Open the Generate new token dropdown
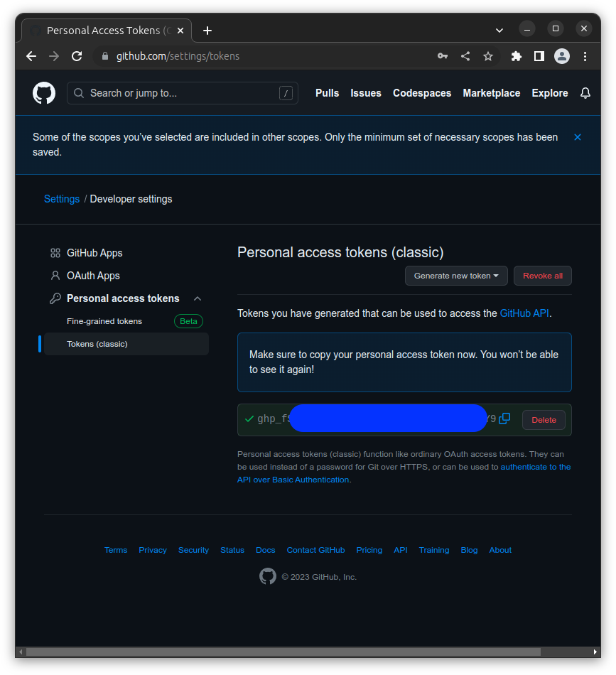This screenshot has height=675, width=616. click(x=456, y=276)
